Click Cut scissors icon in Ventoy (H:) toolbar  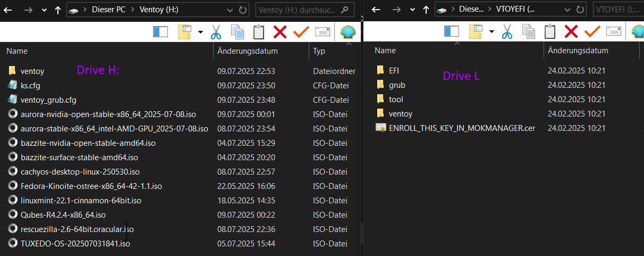point(215,32)
